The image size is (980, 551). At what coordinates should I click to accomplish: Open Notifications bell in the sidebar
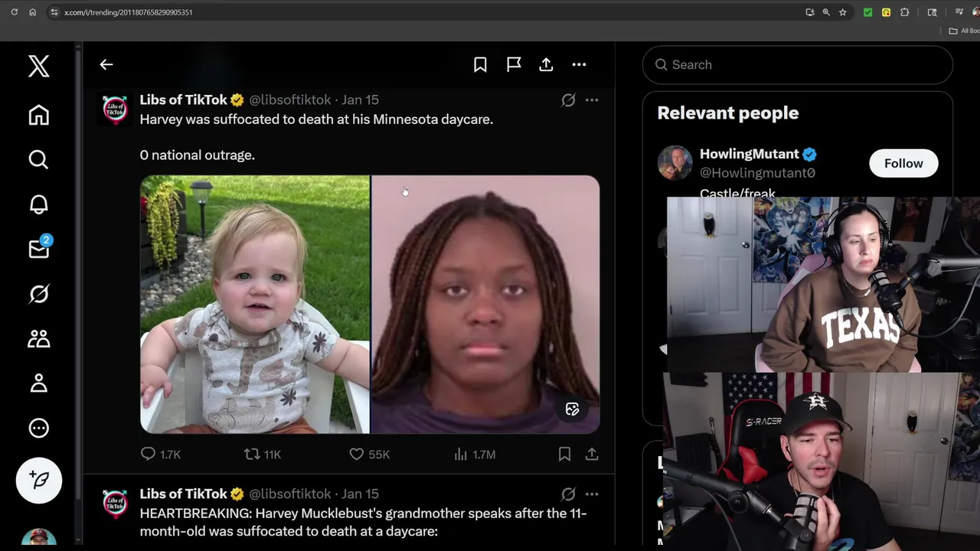click(39, 204)
